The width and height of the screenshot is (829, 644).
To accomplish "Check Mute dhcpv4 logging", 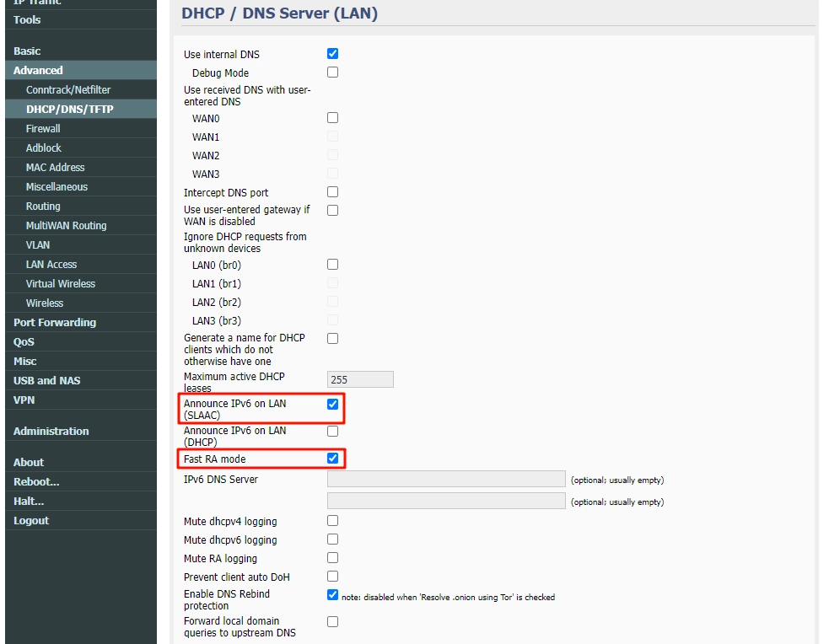I will point(332,521).
